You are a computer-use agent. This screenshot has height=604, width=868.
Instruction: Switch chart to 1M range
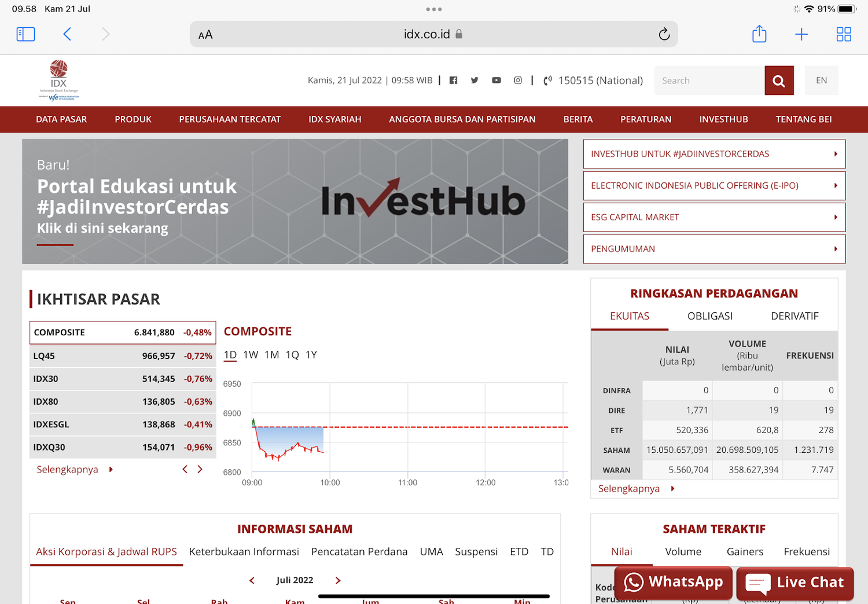(x=272, y=355)
